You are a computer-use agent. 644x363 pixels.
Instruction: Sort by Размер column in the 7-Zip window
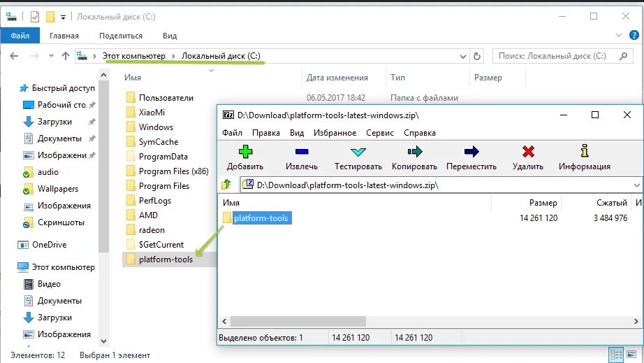(543, 203)
